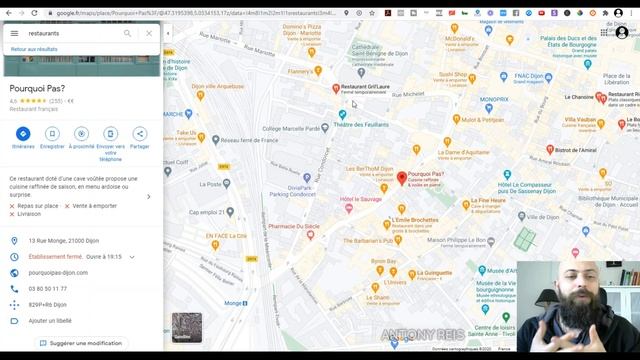Select EN FACE La Cité pin
The height and width of the screenshot is (360, 640).
[215, 245]
